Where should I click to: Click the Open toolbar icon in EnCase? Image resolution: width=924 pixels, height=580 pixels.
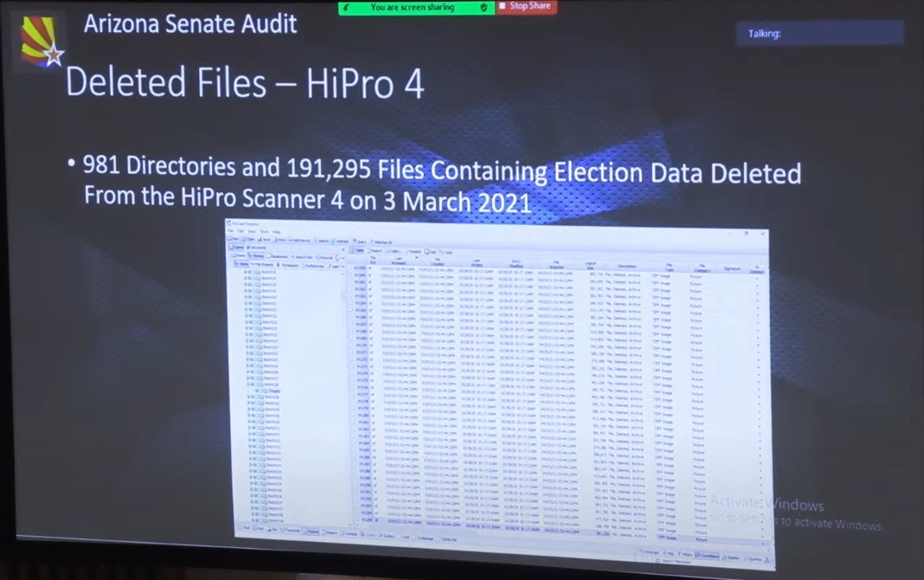247,239
